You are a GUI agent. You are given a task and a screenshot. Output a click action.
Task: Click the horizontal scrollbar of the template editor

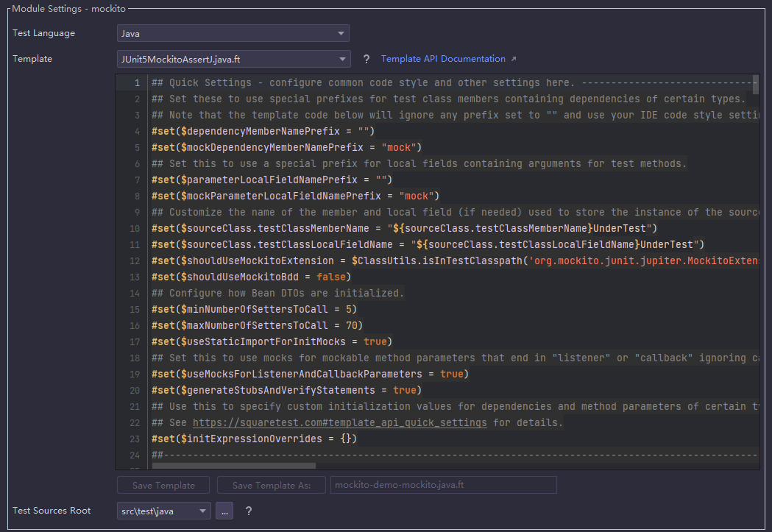point(234,466)
